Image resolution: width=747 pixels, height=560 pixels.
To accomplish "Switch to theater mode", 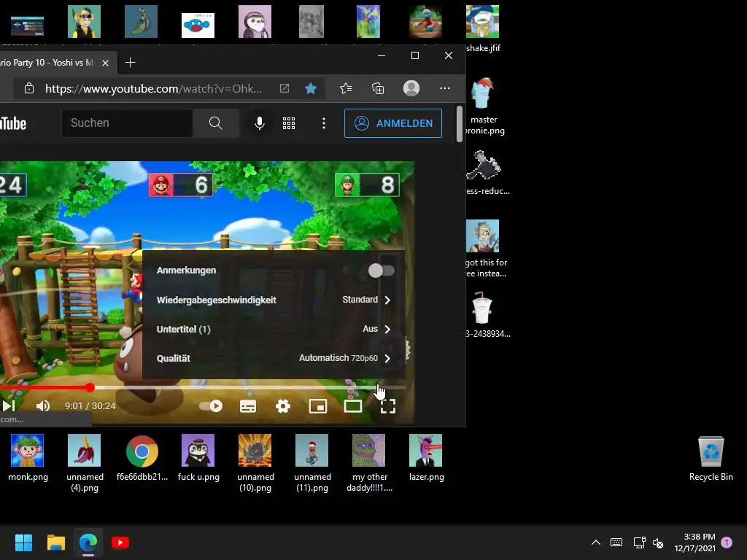I will click(353, 406).
